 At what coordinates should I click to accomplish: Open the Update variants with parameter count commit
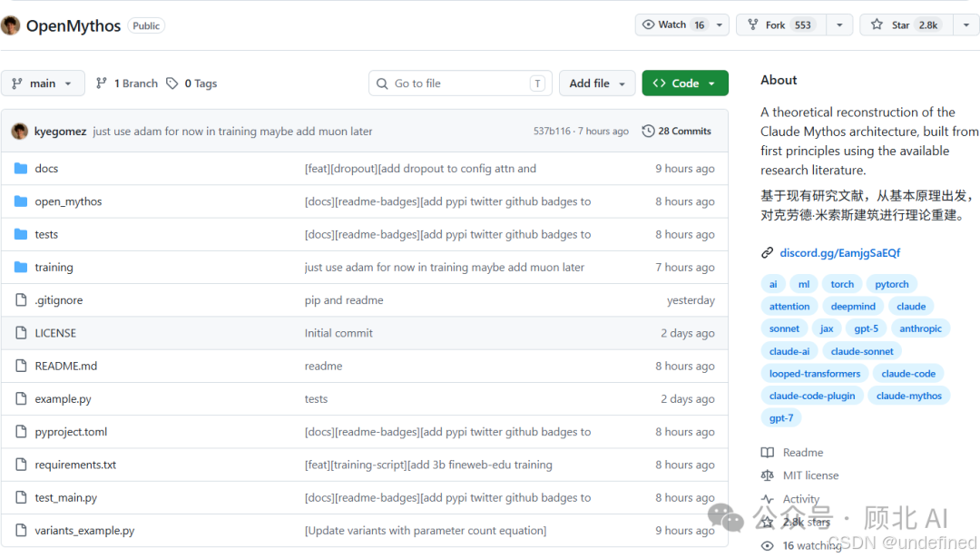tap(425, 531)
